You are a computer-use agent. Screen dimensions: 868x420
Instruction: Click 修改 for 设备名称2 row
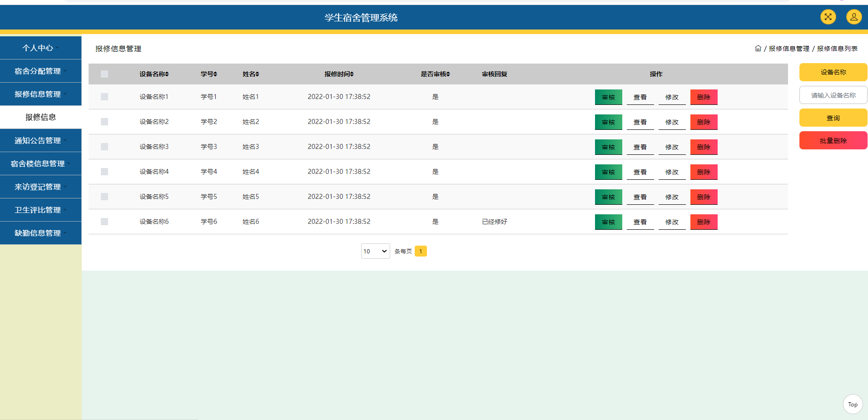click(672, 122)
